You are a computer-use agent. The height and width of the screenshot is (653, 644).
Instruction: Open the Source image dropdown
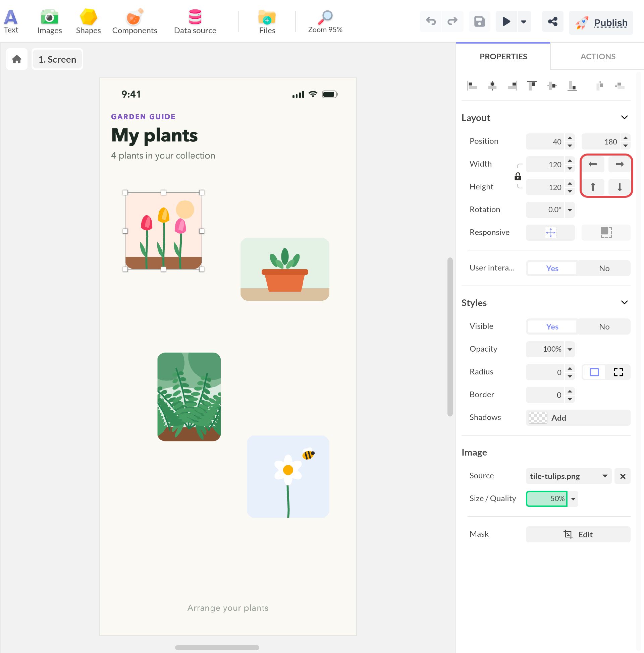[568, 476]
